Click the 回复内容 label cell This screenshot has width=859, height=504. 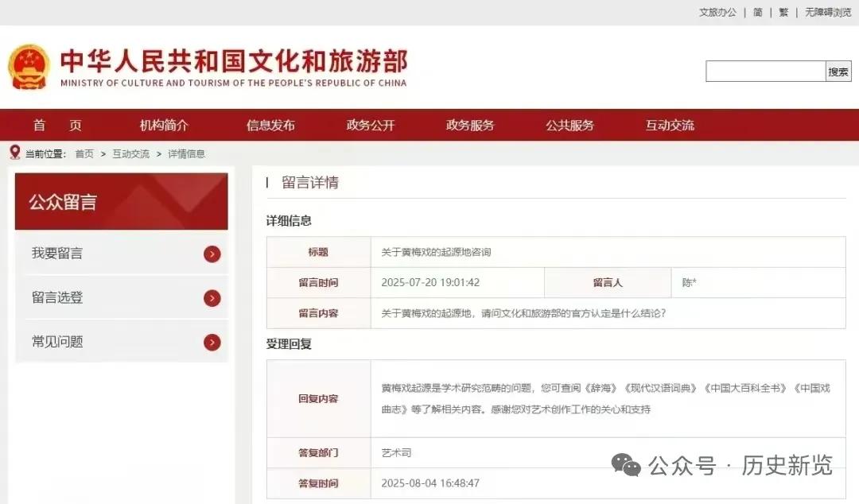(x=318, y=399)
